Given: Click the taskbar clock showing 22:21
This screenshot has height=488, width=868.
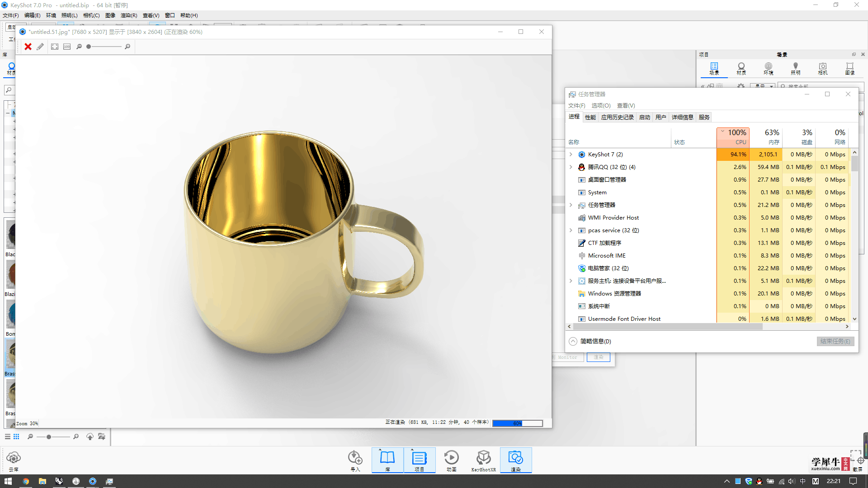Looking at the screenshot, I should point(833,481).
